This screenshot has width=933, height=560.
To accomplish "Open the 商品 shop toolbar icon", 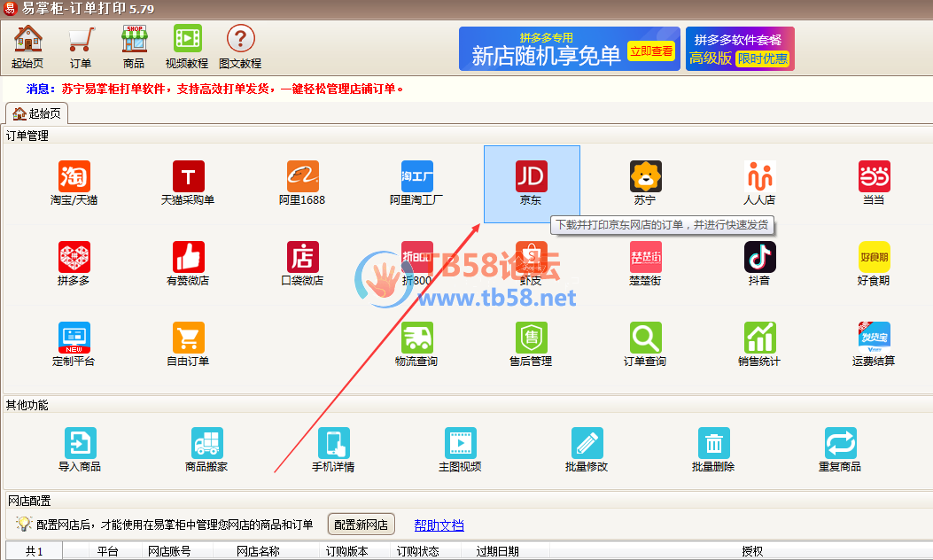I will [x=134, y=46].
